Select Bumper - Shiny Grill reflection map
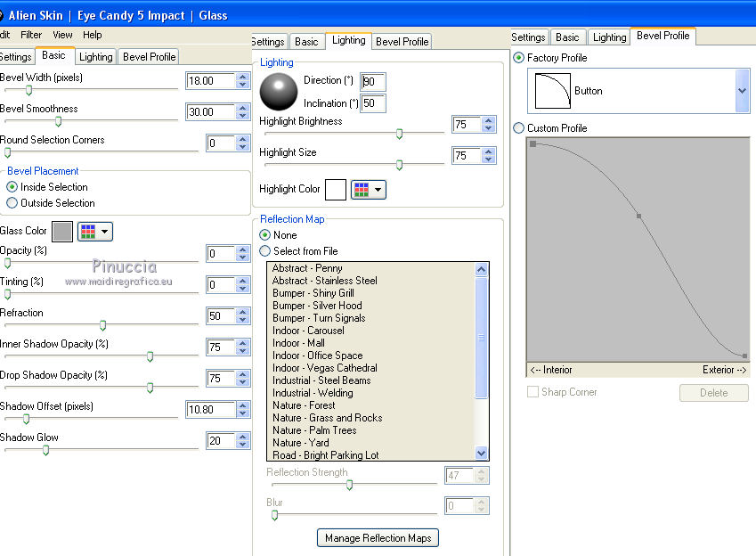756x556 pixels. coord(313,293)
